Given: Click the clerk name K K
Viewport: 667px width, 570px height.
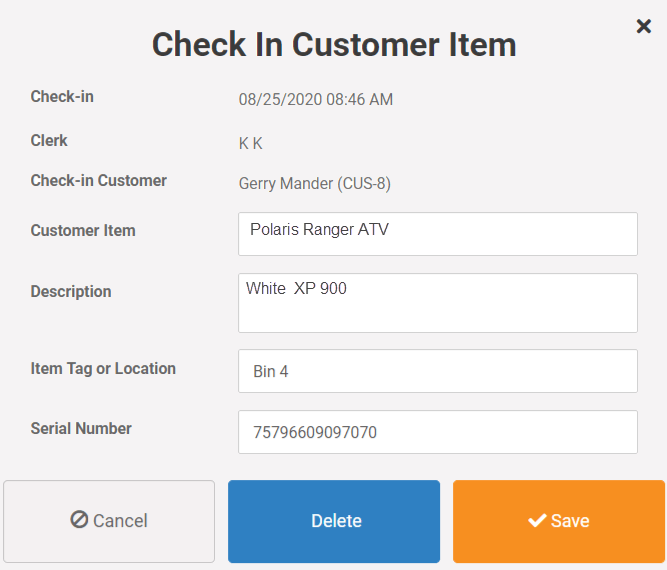Looking at the screenshot, I should click(x=251, y=143).
